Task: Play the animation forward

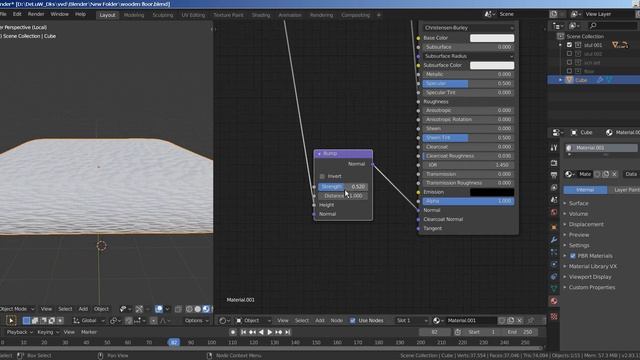Action: 269,332
